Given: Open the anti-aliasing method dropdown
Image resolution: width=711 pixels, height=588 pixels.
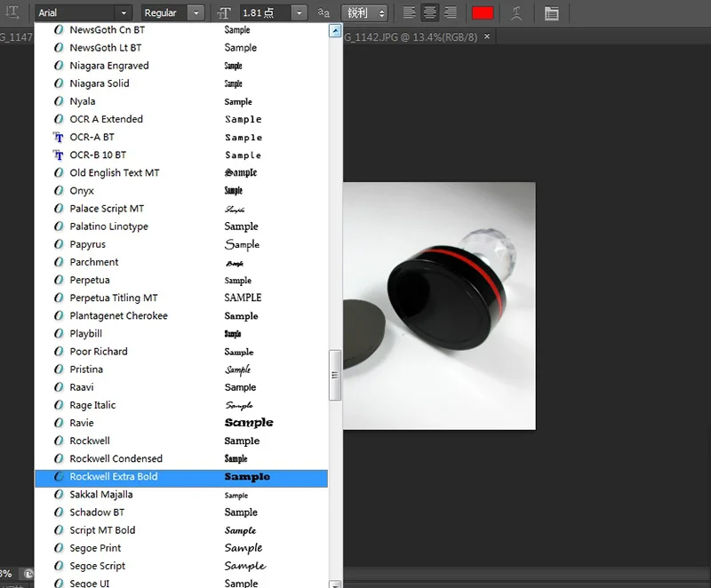Looking at the screenshot, I should click(x=364, y=12).
